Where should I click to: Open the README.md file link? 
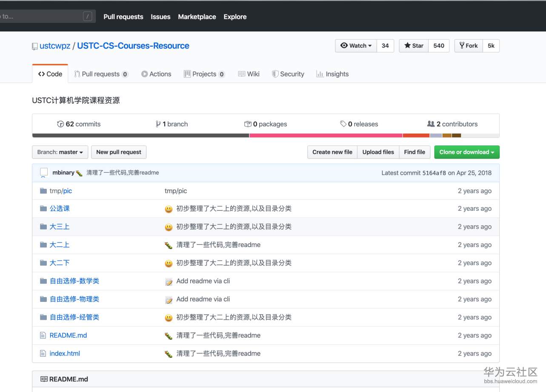68,335
